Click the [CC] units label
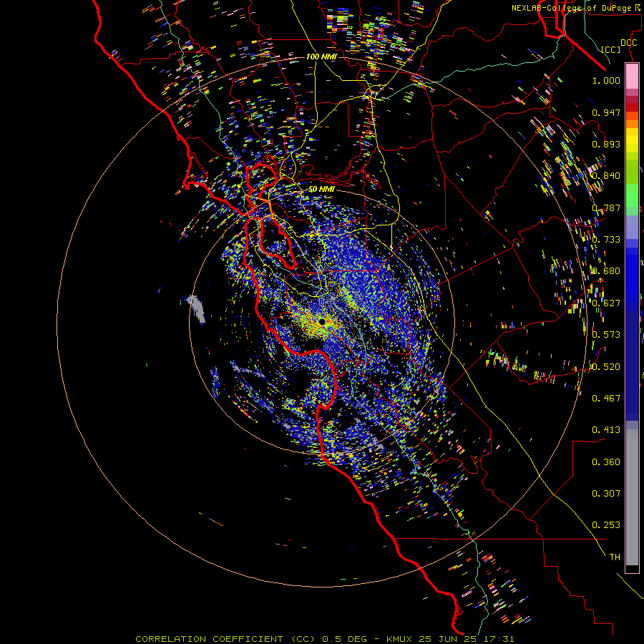 (611, 49)
